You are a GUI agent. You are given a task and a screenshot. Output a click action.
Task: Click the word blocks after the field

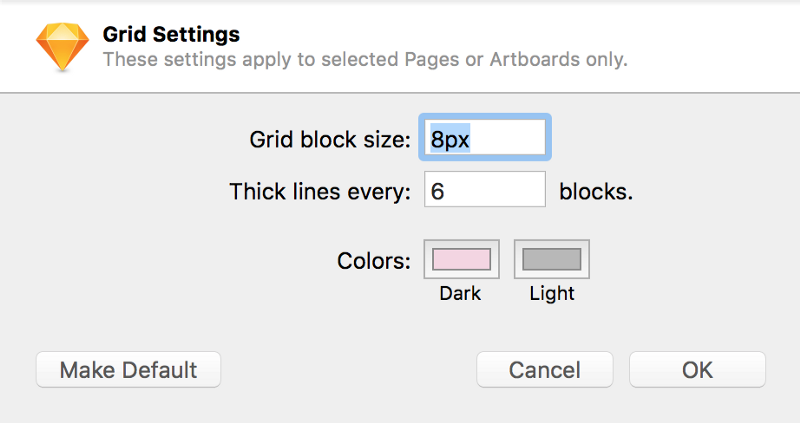pyautogui.click(x=596, y=191)
